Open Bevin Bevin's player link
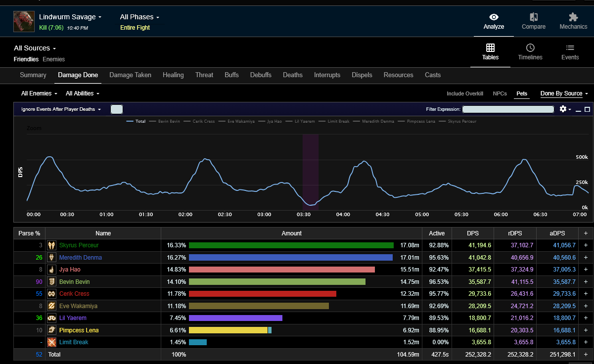The width and height of the screenshot is (594, 364). point(74,282)
